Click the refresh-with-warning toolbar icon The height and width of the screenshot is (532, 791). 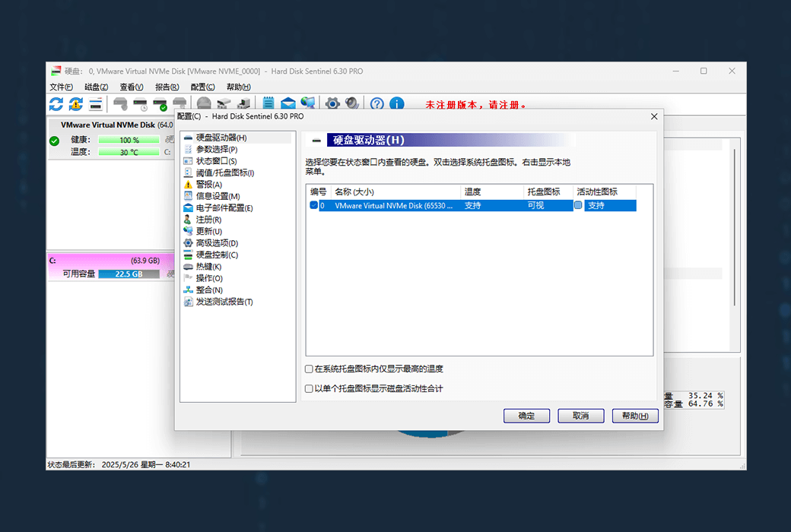click(x=75, y=104)
